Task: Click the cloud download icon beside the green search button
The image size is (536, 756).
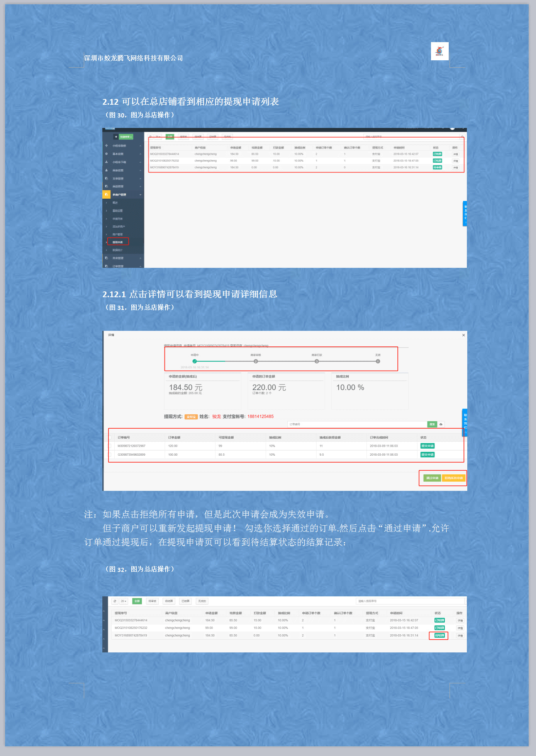Action: pyautogui.click(x=441, y=424)
